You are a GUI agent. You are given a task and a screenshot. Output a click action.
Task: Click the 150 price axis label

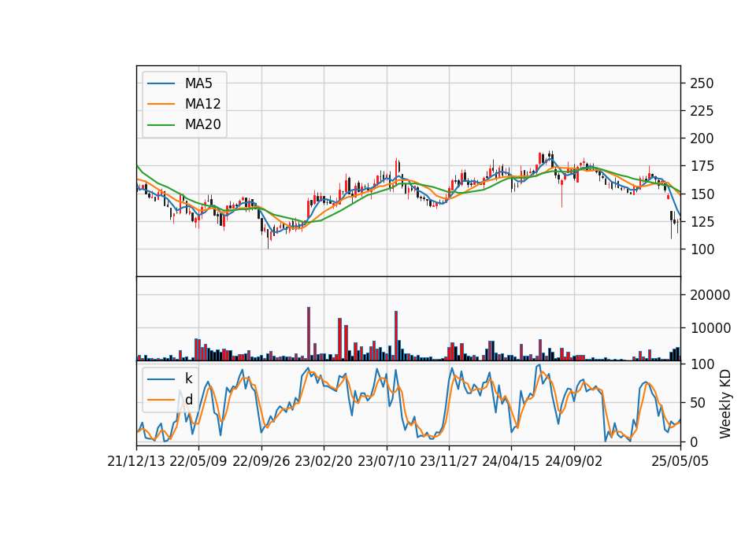702,194
